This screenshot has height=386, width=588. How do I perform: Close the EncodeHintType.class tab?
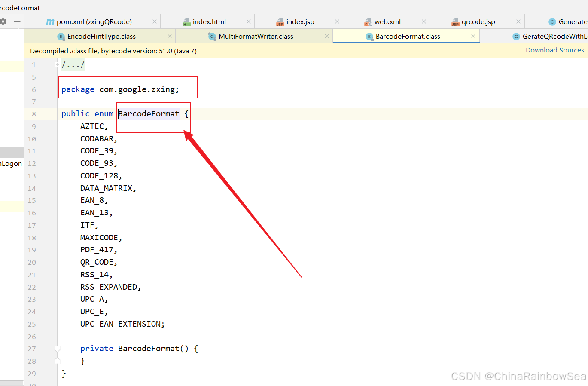(170, 36)
